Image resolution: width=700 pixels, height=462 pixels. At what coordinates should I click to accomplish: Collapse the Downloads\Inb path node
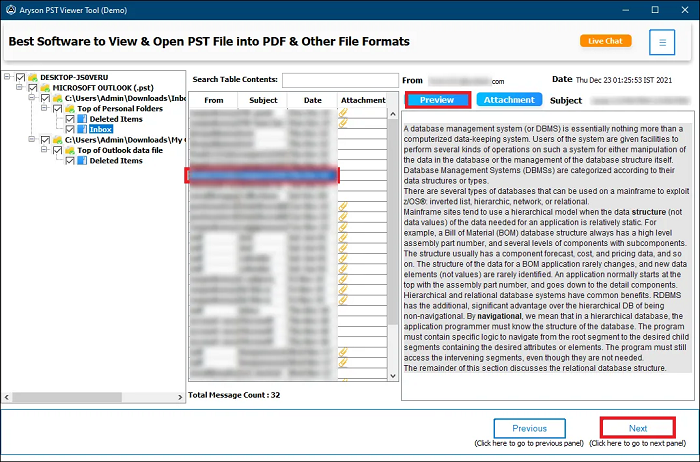[x=32, y=97]
